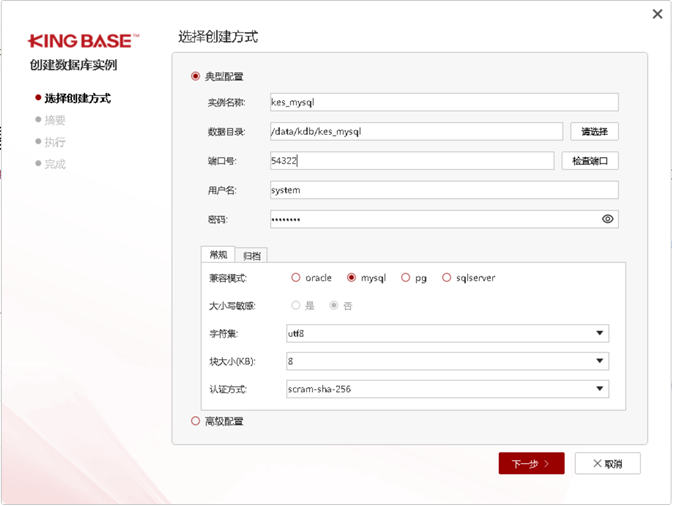Choose mysql compatibility mode
This screenshot has width=673, height=506.
351,278
